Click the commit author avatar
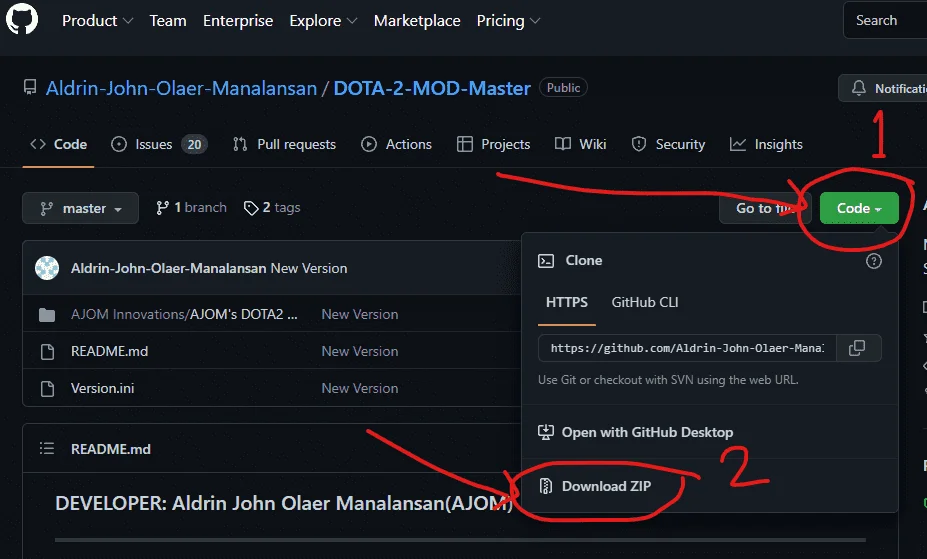The image size is (927, 559). [47, 268]
